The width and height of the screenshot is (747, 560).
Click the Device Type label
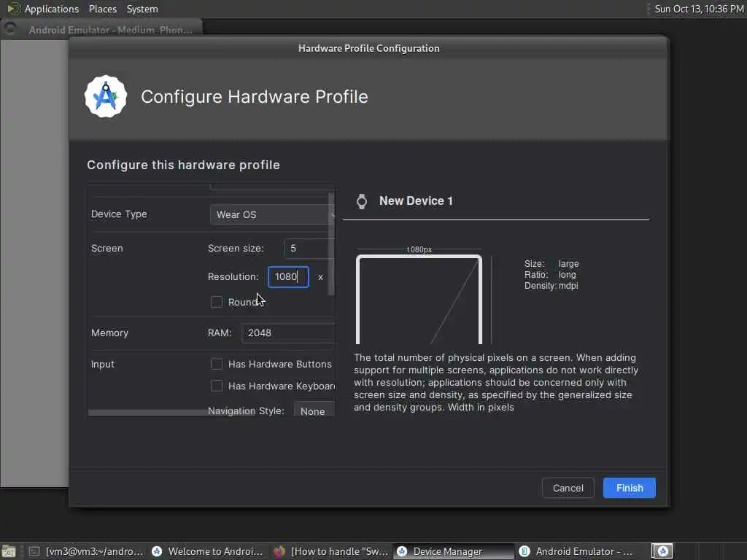(x=119, y=214)
